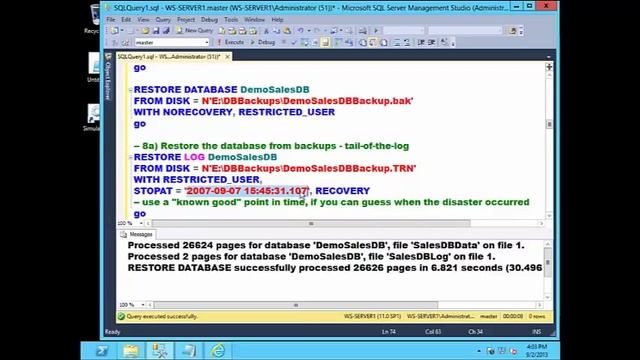Image resolution: width=640 pixels, height=360 pixels.
Task: Open the Edit menu
Action: (x=126, y=19)
